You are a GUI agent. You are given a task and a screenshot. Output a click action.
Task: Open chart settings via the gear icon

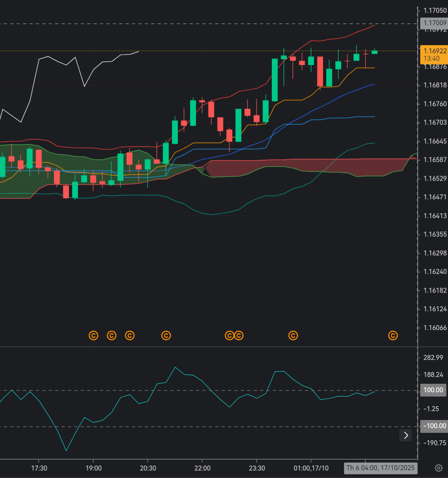point(439,468)
